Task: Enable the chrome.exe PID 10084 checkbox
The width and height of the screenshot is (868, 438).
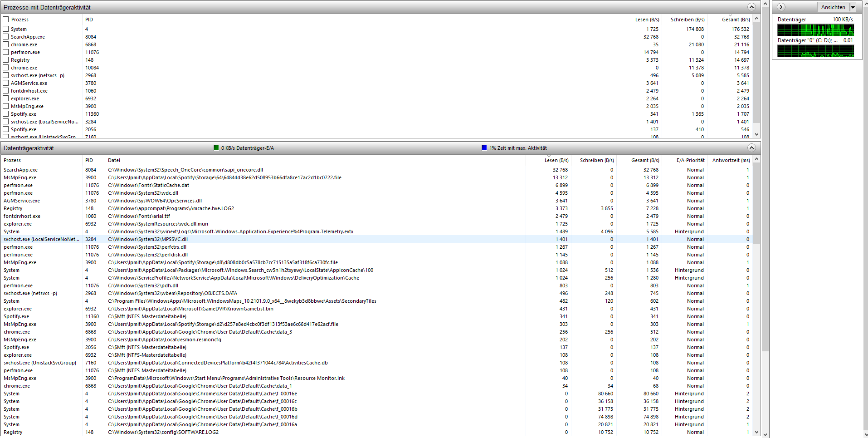Action: click(x=6, y=68)
